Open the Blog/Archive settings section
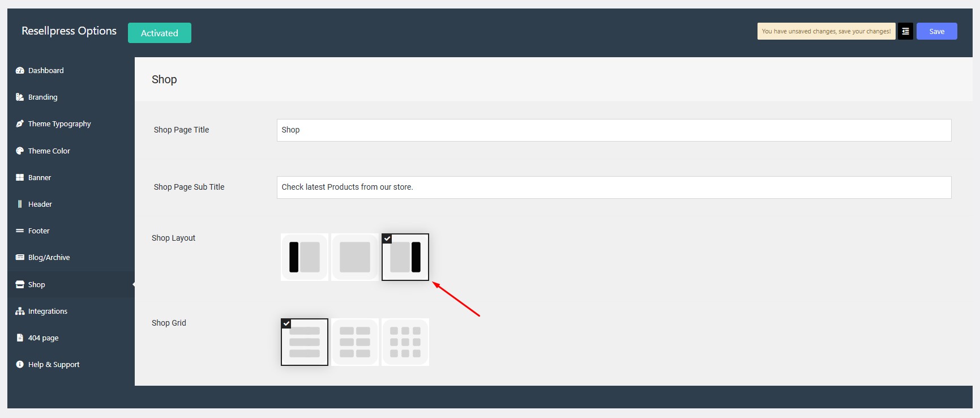The image size is (980, 418). [x=49, y=258]
